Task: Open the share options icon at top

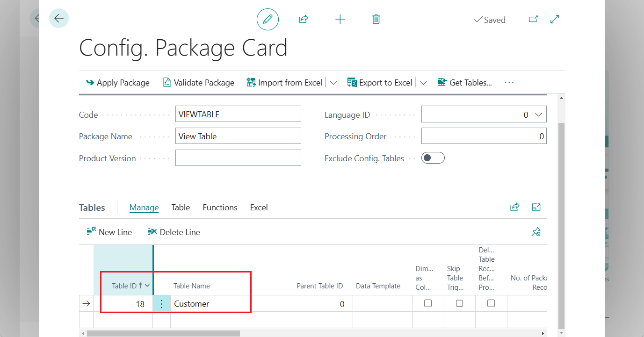Action: click(303, 19)
